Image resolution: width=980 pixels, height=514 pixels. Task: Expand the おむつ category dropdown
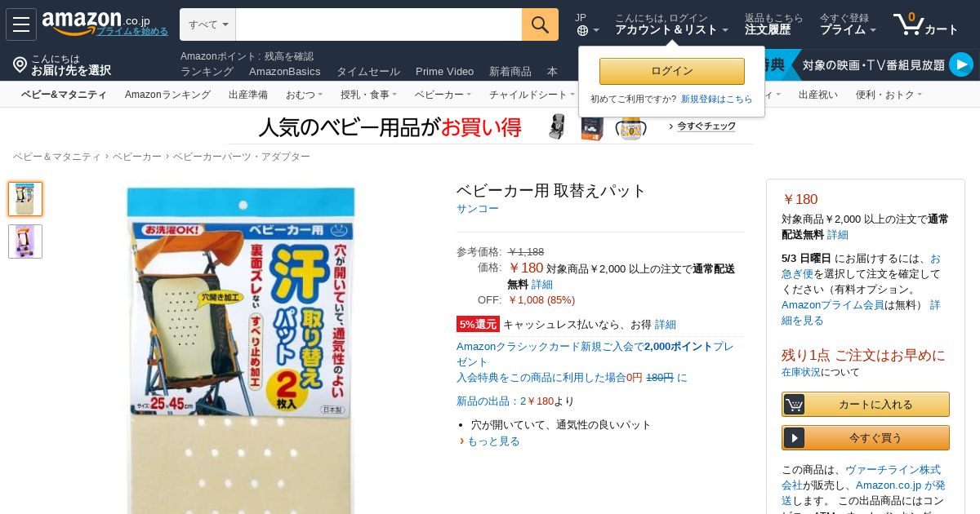tap(304, 95)
